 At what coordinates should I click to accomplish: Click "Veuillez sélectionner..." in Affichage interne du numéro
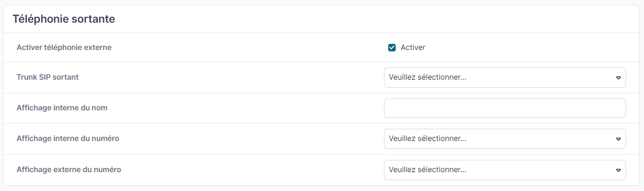click(x=427, y=139)
